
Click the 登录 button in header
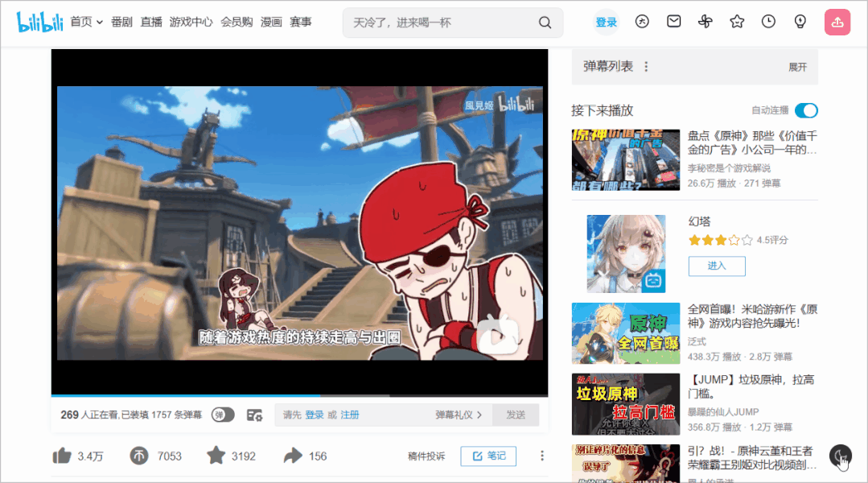pos(607,23)
